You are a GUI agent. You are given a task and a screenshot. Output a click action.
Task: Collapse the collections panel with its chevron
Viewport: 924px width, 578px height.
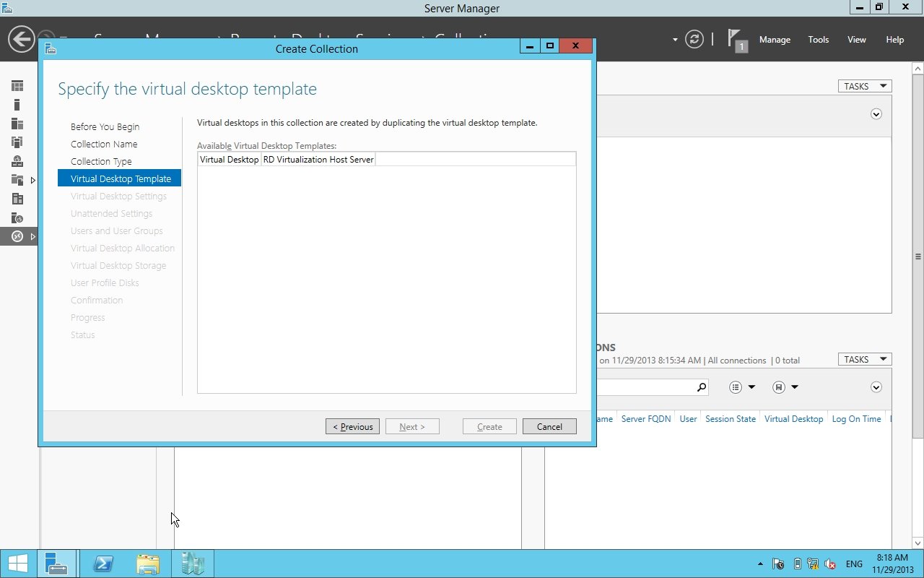tap(876, 114)
